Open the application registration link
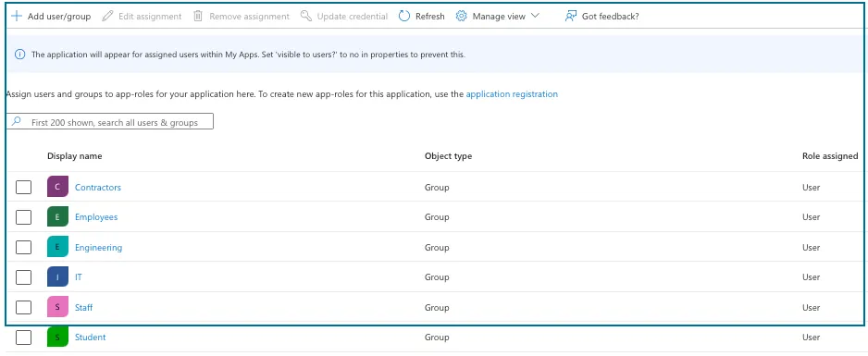 [512, 94]
